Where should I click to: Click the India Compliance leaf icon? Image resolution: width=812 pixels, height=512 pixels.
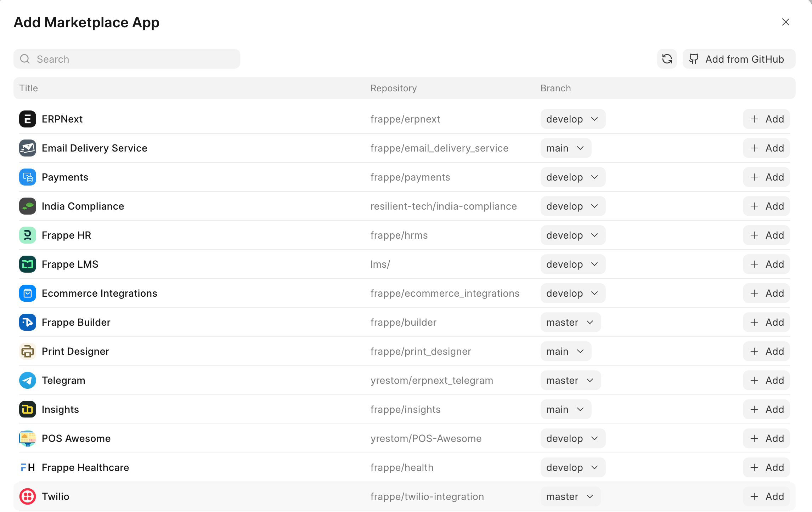(28, 206)
